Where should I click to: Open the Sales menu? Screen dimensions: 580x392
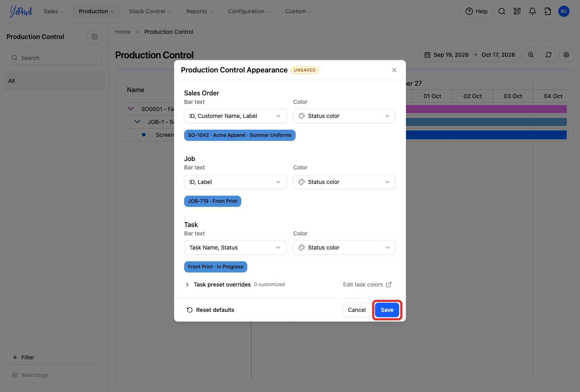(x=54, y=11)
